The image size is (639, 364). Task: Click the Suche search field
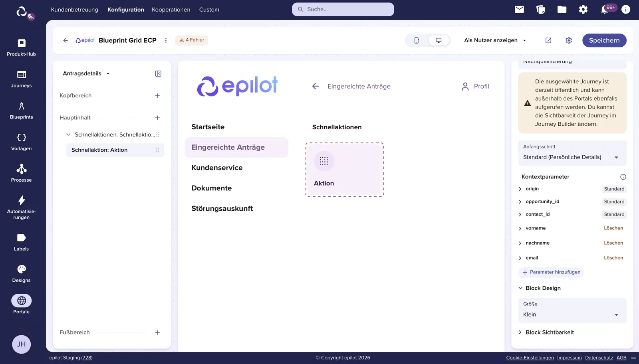point(343,9)
